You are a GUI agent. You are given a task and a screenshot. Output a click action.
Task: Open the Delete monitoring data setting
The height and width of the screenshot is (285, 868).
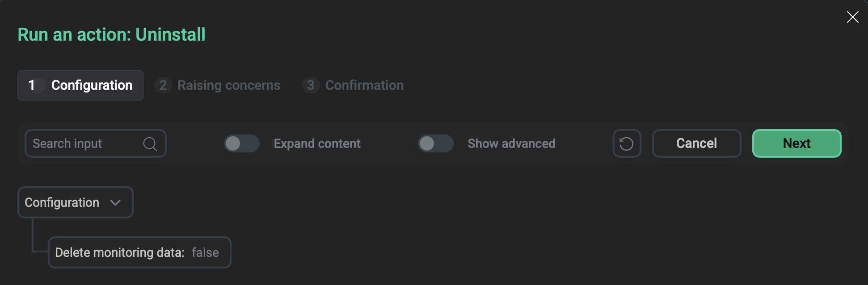click(x=119, y=252)
